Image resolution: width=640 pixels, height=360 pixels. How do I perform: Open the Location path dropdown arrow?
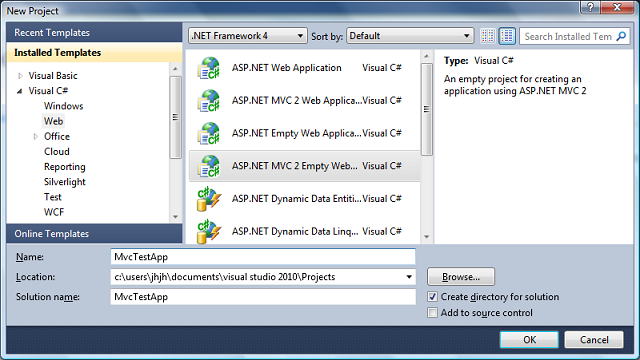[409, 277]
